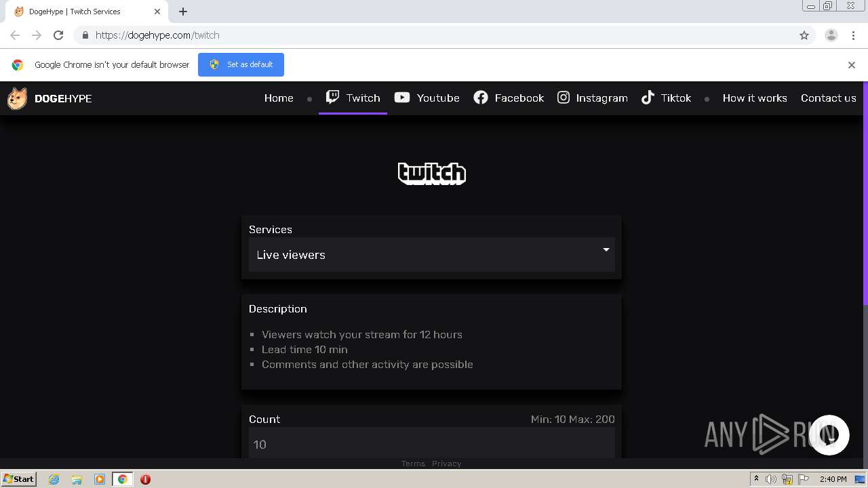
Task: Open the Privacy link
Action: 446,464
